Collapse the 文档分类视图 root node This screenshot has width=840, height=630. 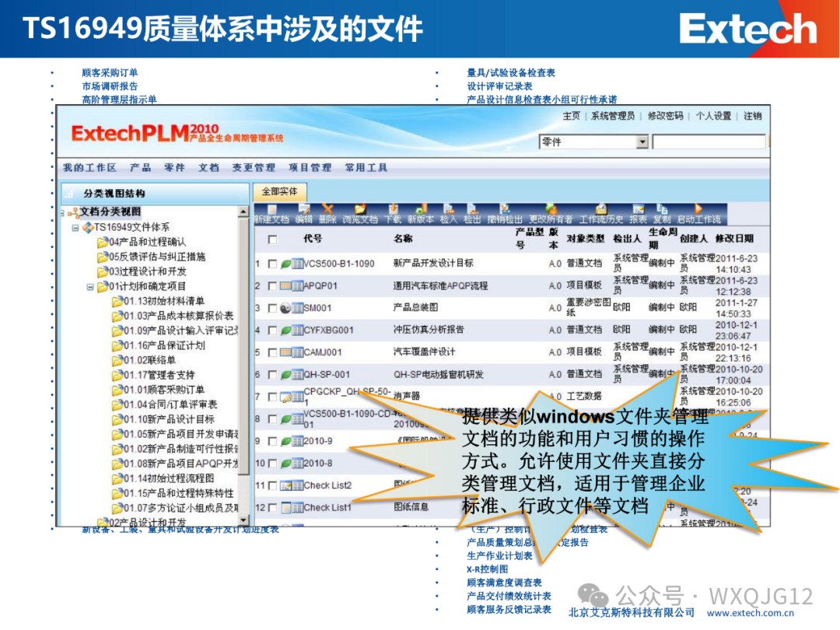point(62,213)
